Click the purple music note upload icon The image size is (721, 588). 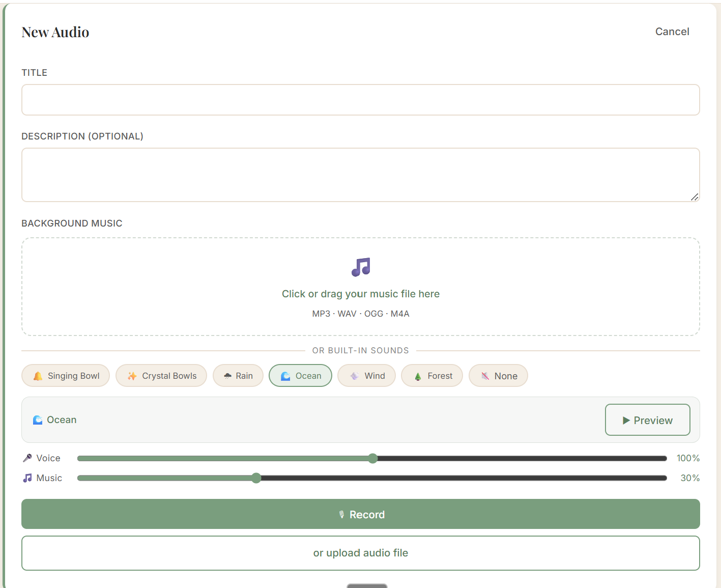361,267
